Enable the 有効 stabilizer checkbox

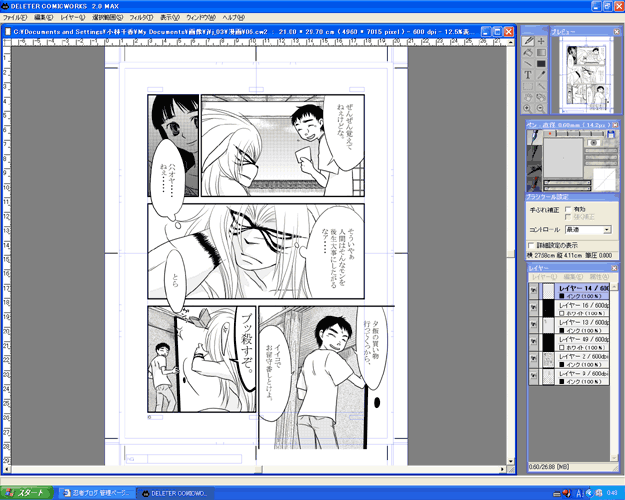568,209
